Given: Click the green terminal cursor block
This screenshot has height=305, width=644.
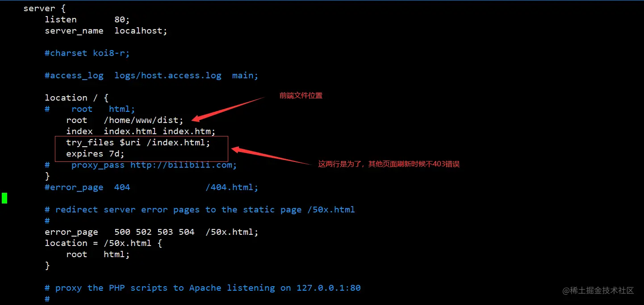Looking at the screenshot, I should (x=4, y=198).
